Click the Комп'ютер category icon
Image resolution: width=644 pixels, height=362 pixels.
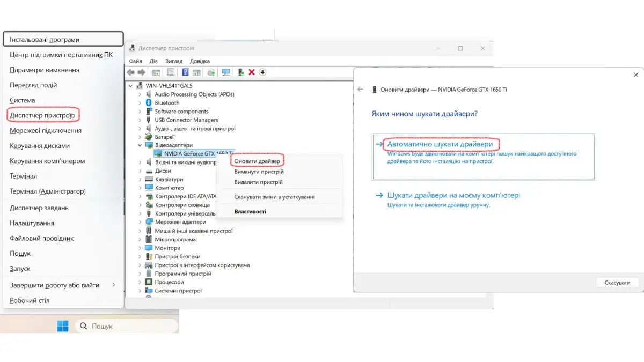tap(149, 188)
